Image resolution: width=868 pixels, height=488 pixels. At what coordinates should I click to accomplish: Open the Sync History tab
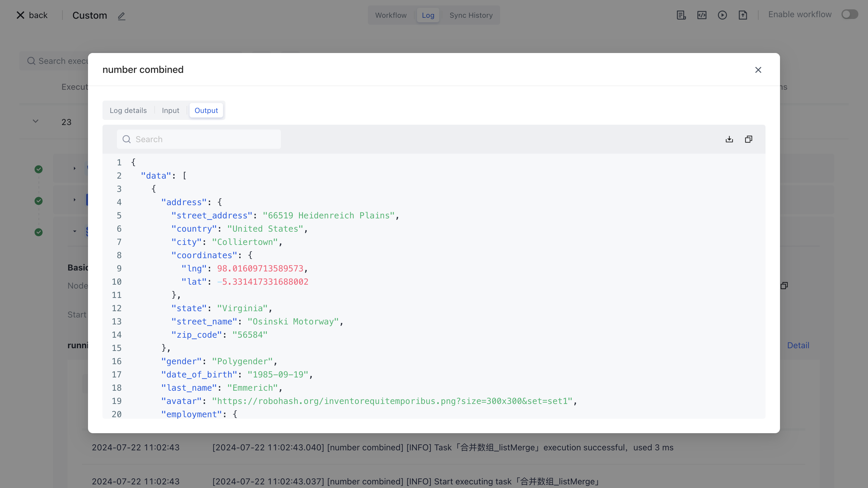point(471,15)
